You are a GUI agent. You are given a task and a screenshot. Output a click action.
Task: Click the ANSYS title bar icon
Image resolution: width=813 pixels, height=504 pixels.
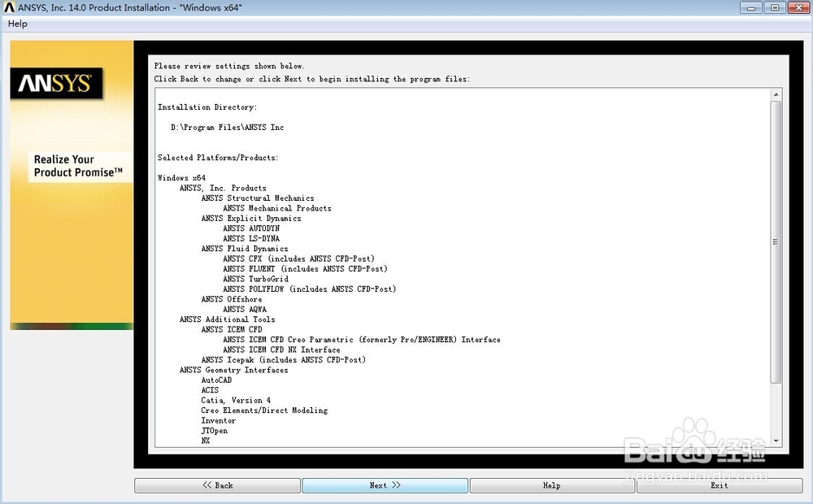[x=9, y=7]
